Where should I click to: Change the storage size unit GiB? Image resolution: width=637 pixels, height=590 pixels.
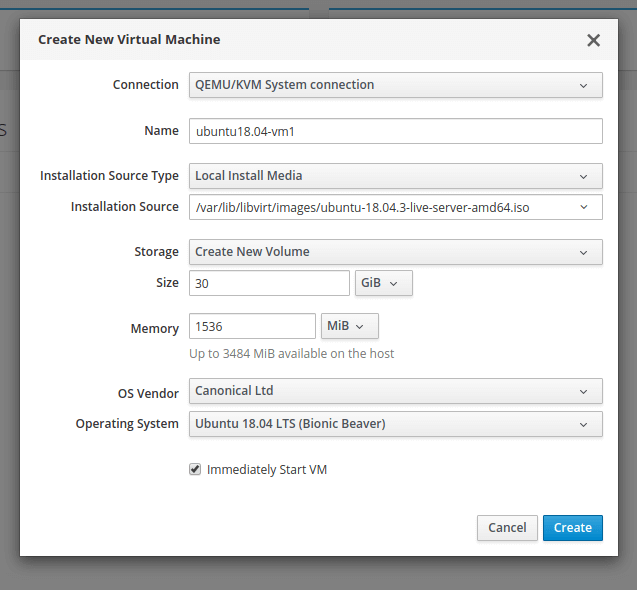point(383,283)
